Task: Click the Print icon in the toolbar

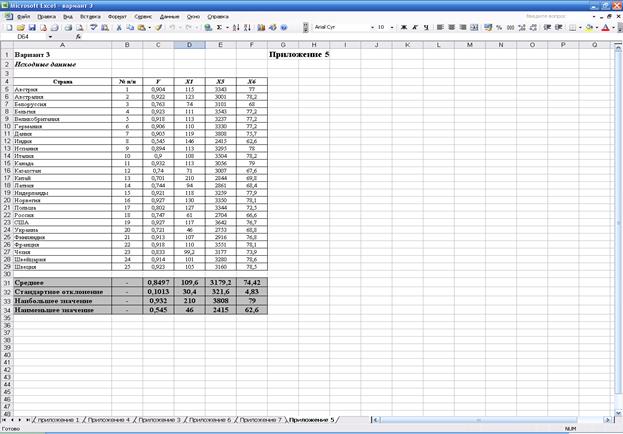Action: click(x=68, y=27)
